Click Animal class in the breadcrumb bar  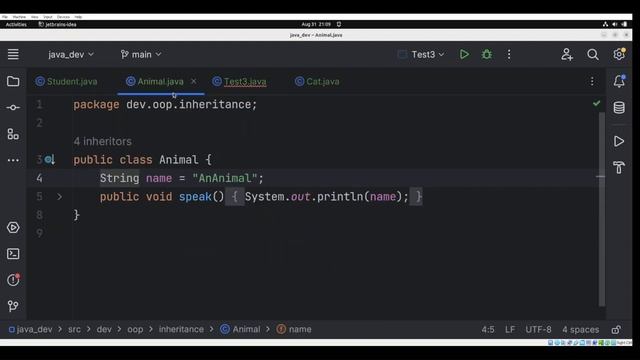pyautogui.click(x=240, y=329)
